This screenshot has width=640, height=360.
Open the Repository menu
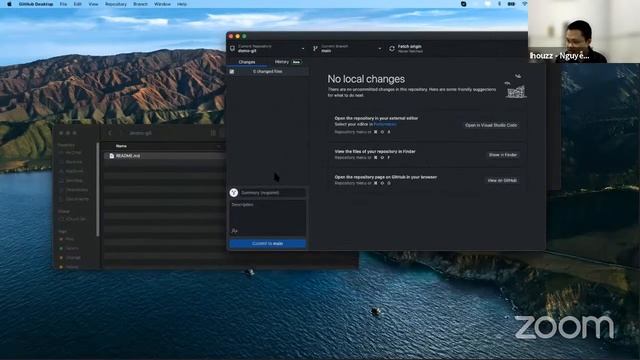(116, 4)
